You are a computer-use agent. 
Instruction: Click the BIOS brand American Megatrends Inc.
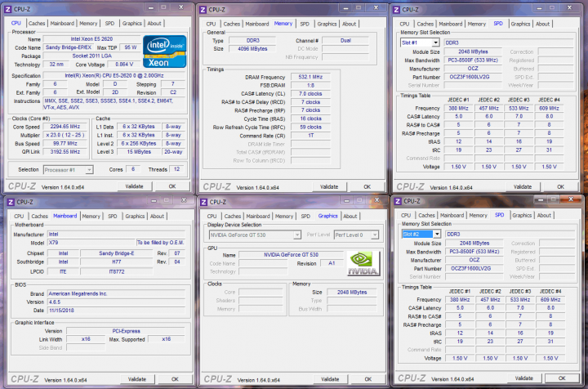116,293
